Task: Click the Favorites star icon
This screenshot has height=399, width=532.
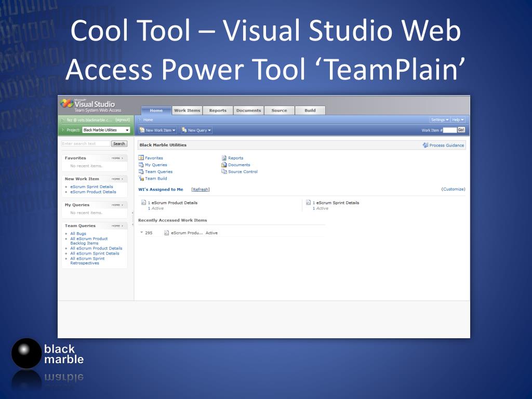Action: pyautogui.click(x=141, y=158)
